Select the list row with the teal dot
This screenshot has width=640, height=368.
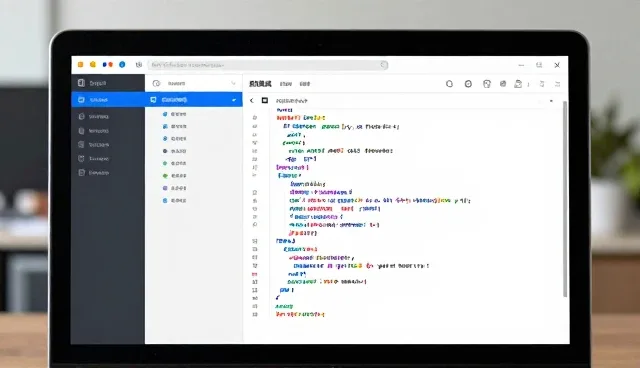click(x=193, y=163)
